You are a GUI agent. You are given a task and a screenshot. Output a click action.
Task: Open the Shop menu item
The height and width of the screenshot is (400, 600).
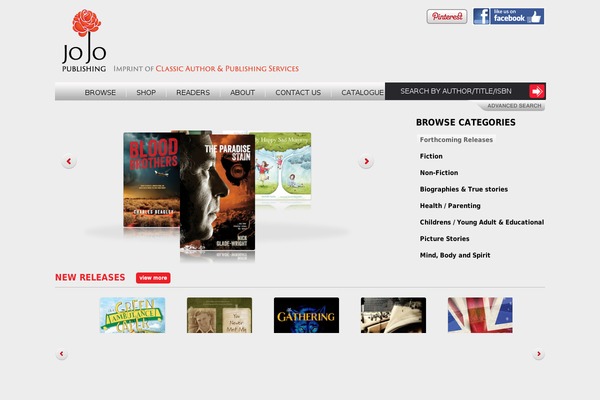(146, 93)
